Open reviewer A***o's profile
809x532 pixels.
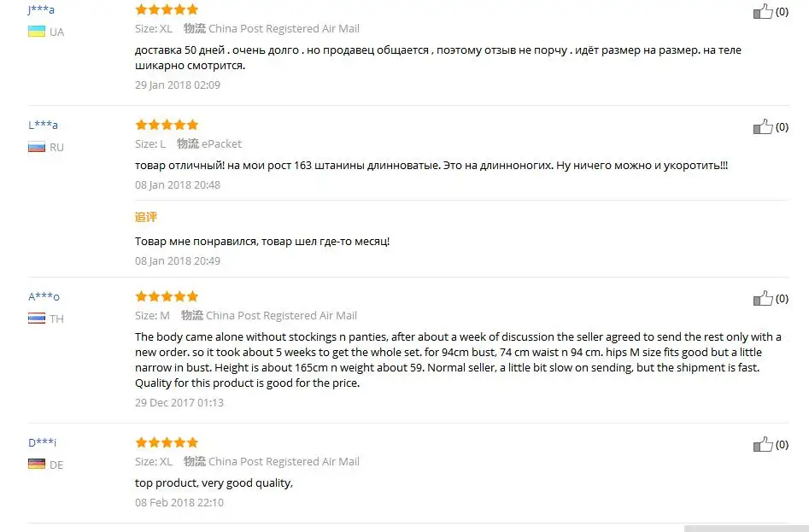[44, 296]
